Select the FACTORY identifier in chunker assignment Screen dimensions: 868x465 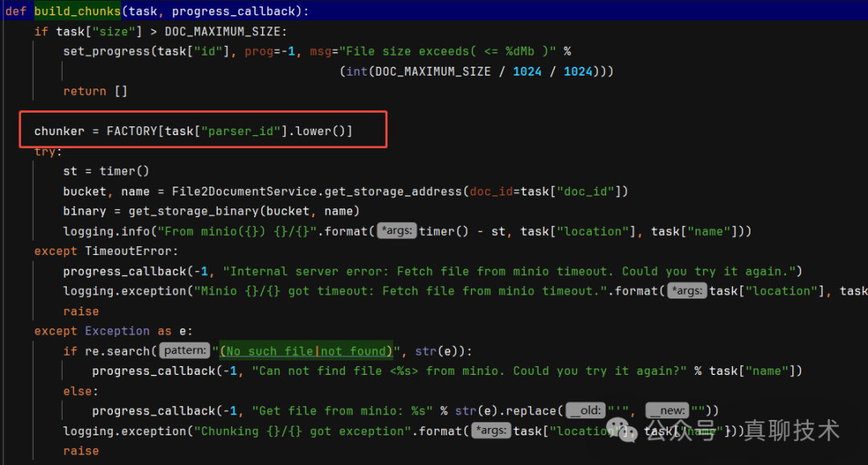point(132,131)
